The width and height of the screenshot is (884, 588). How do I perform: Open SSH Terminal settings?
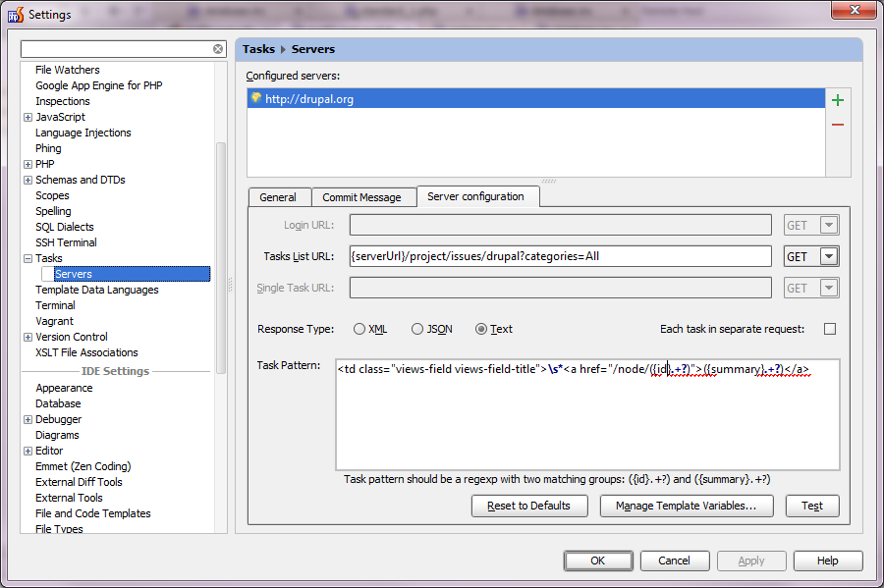click(x=66, y=242)
